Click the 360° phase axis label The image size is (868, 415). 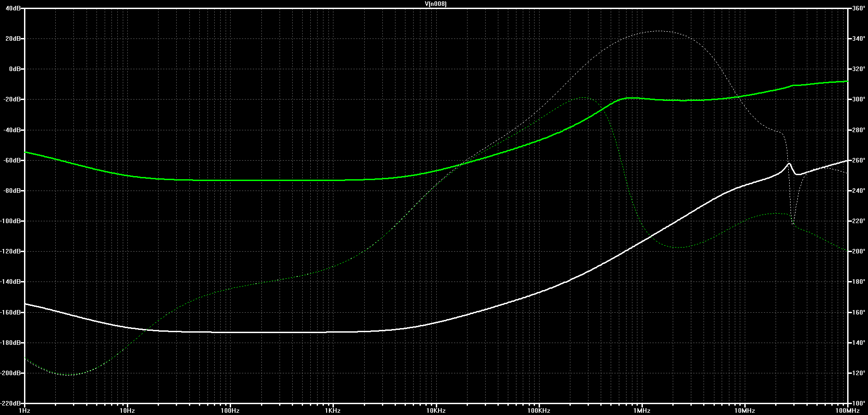pyautogui.click(x=858, y=9)
